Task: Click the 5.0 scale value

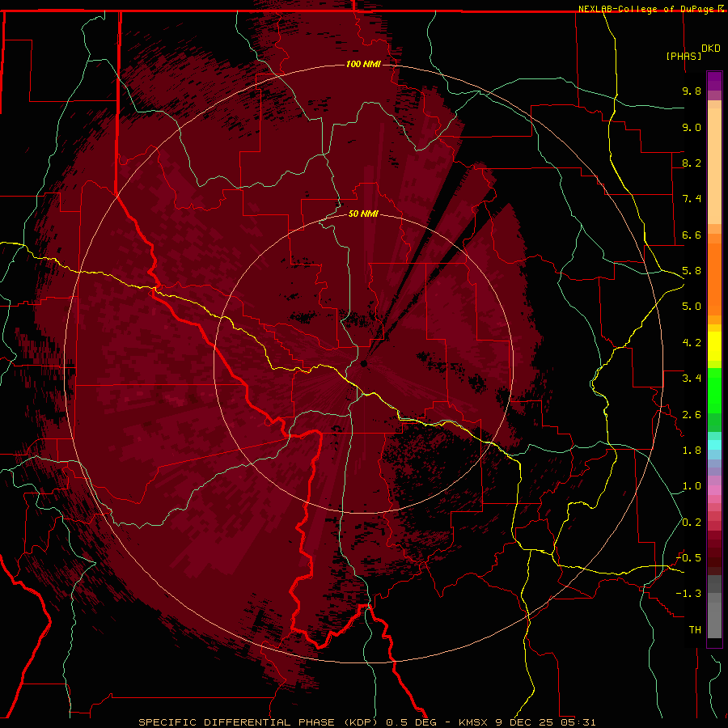Action: pyautogui.click(x=692, y=307)
